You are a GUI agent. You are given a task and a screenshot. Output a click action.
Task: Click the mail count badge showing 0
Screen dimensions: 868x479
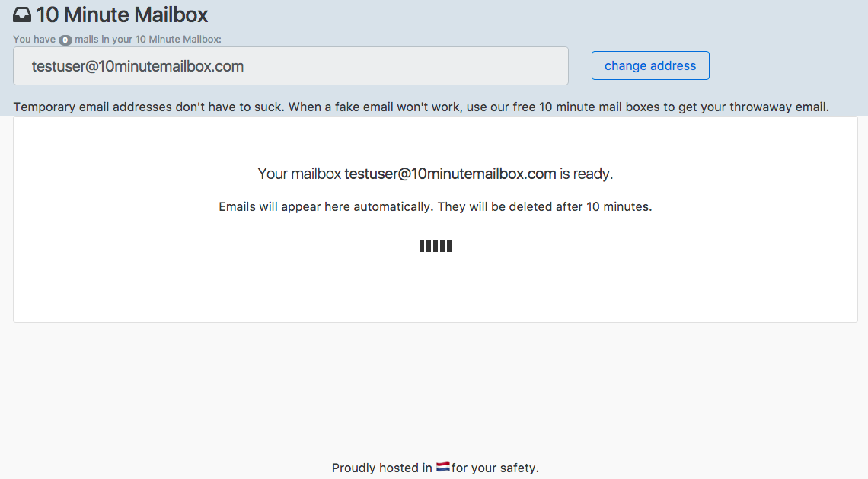65,40
